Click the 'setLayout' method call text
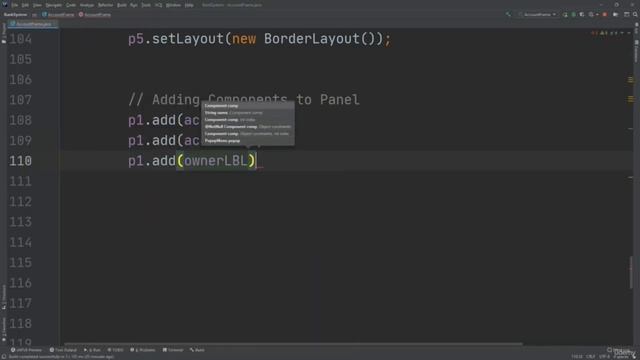The width and height of the screenshot is (640, 360). [188, 39]
